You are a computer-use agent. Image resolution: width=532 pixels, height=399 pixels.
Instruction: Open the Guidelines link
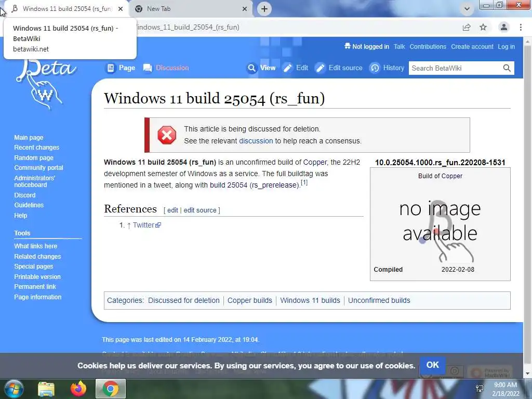click(29, 205)
